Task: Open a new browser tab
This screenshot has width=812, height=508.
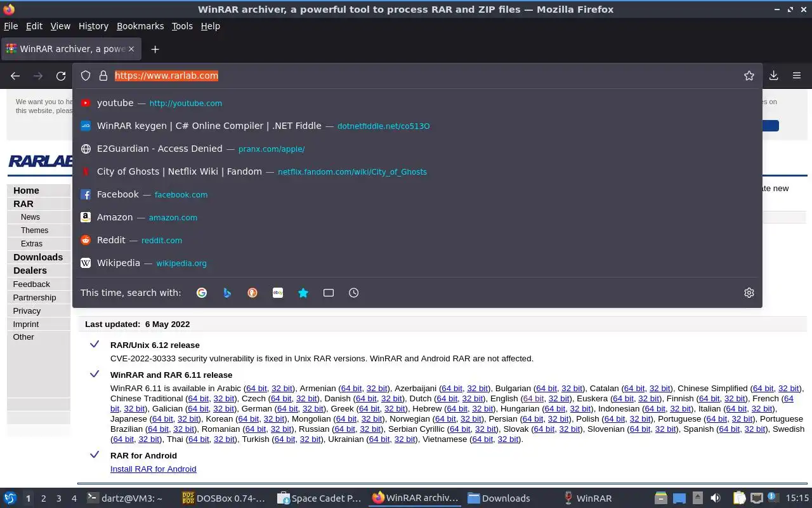Action: [155, 49]
